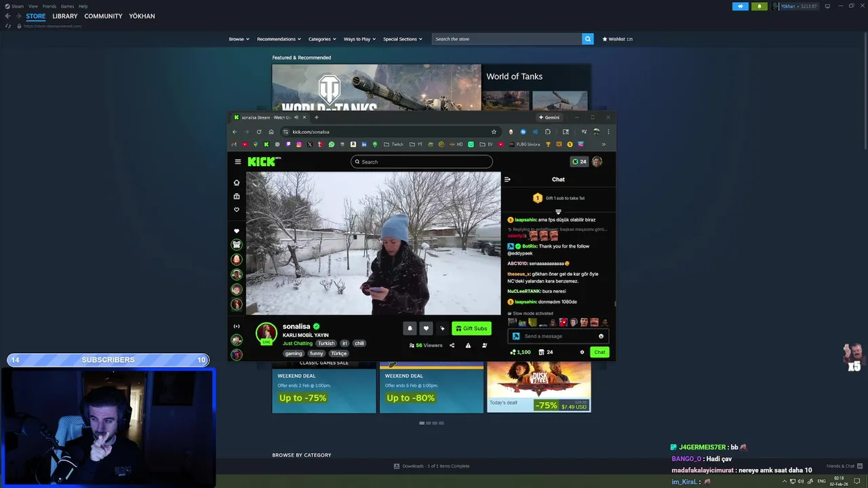The image size is (868, 488).
Task: Open the YT bookmarks folder
Action: click(x=416, y=144)
